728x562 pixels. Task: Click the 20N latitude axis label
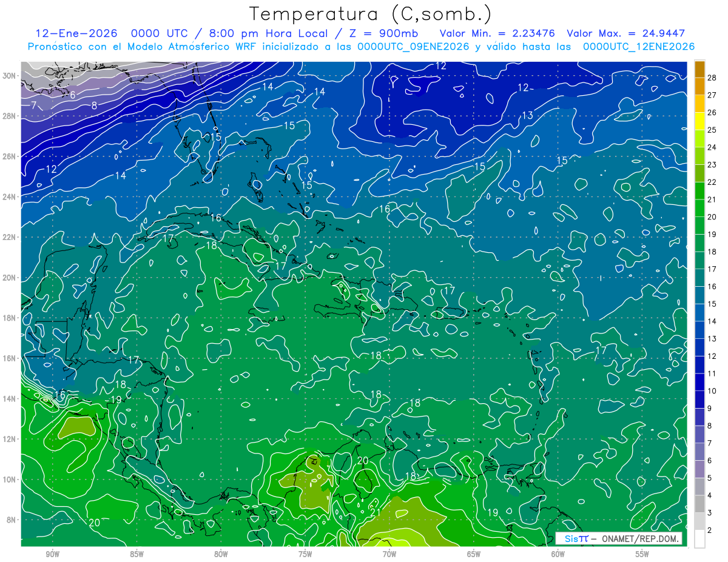click(x=10, y=277)
